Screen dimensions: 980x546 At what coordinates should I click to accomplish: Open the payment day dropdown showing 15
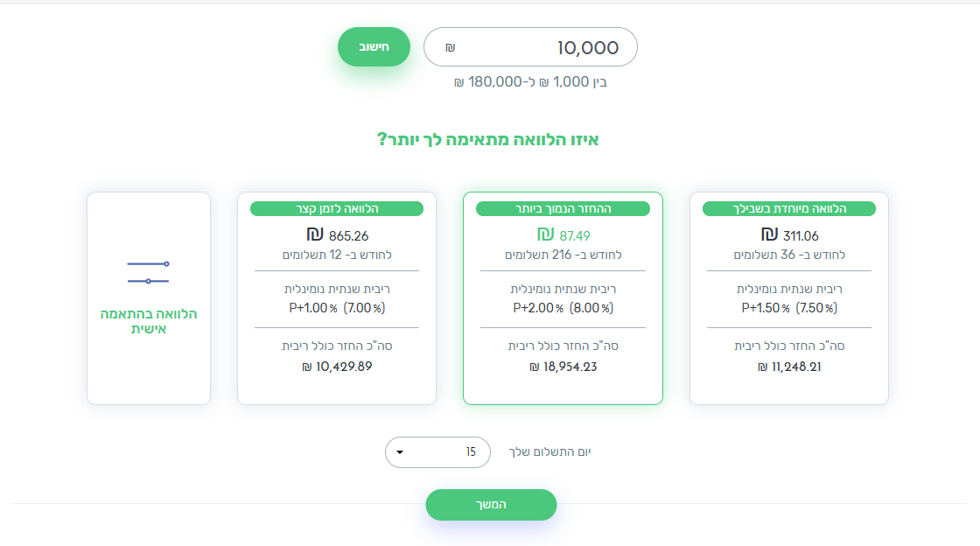pyautogui.click(x=437, y=452)
